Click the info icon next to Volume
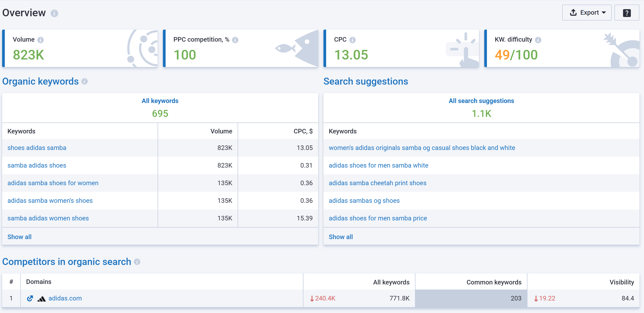 tap(41, 39)
